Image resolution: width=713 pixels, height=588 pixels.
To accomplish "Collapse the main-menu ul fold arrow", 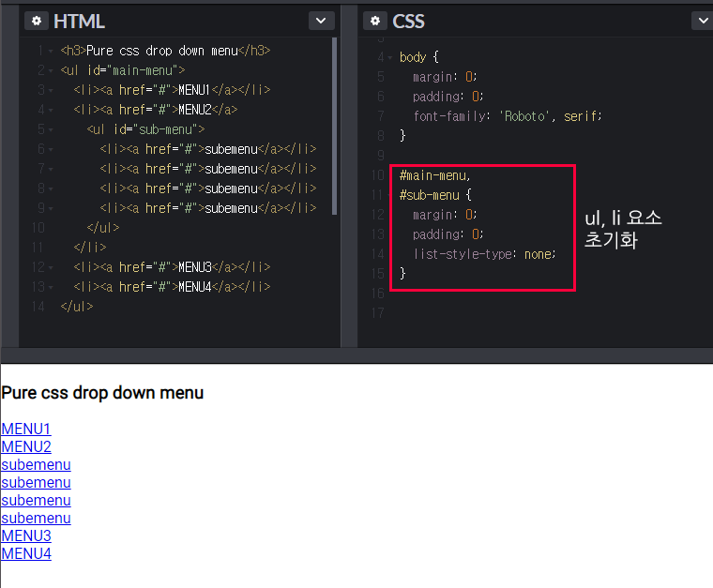I will point(51,71).
